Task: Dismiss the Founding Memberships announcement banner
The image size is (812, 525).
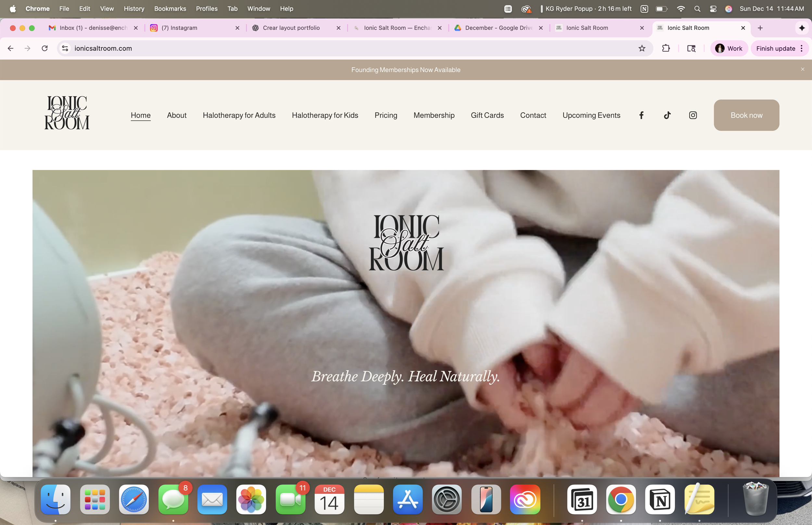Action: click(803, 69)
